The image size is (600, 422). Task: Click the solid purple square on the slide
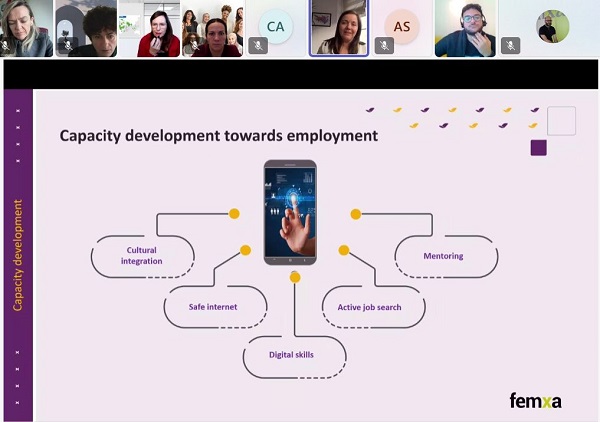click(x=538, y=148)
